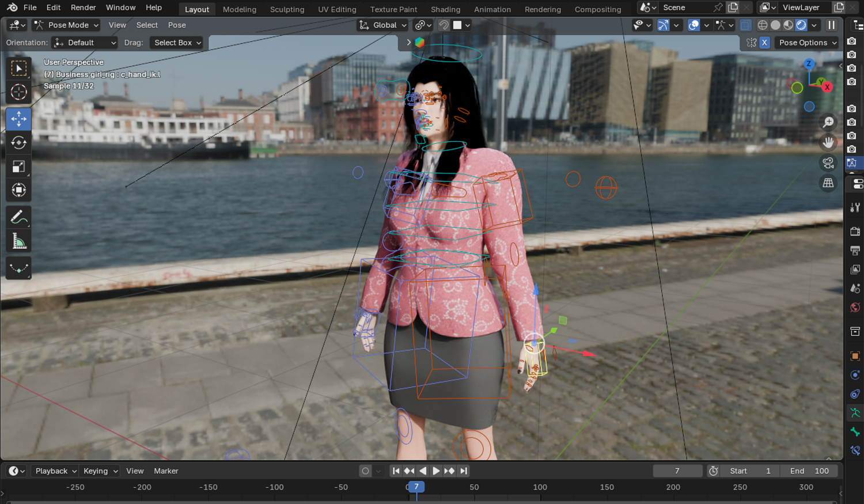Screen dimensions: 864x504
Task: Click the pan view hand icon
Action: 828,142
